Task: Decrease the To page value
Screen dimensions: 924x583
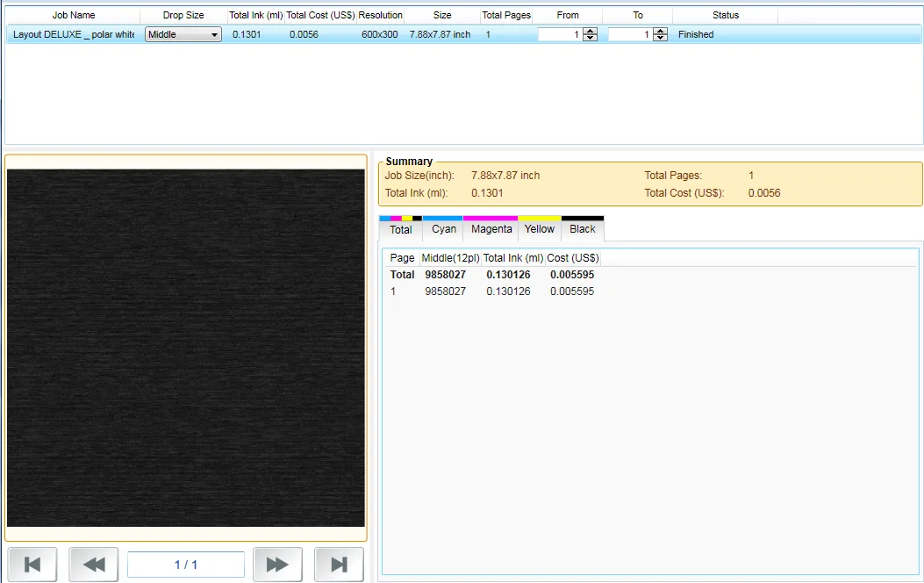Action: [x=660, y=38]
